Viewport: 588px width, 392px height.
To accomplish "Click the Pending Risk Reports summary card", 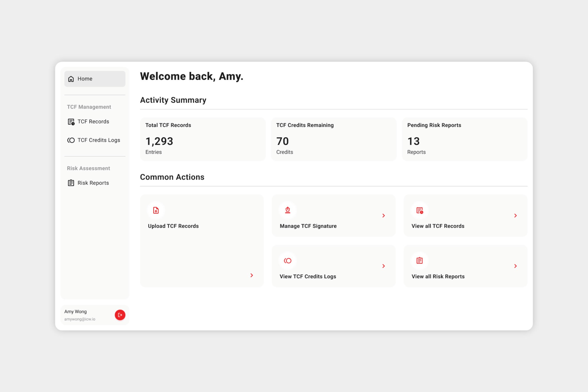I will pyautogui.click(x=464, y=139).
